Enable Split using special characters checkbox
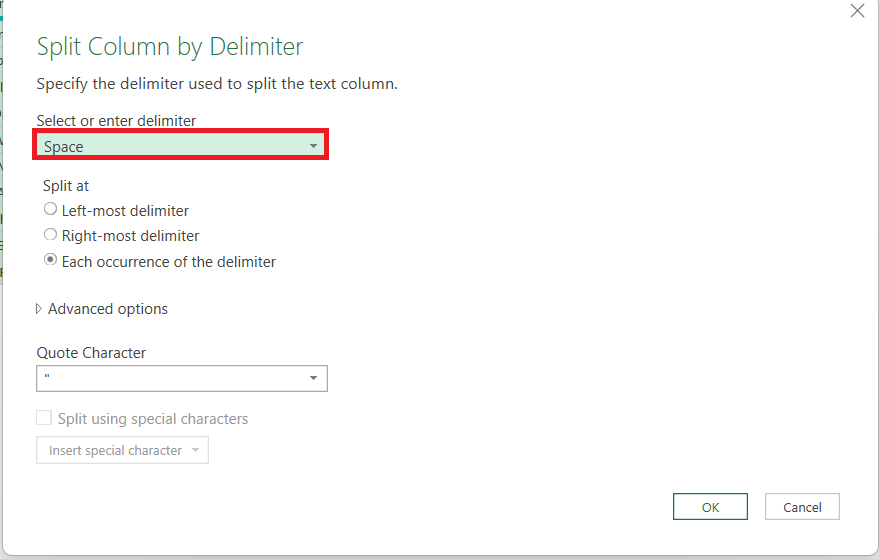 coord(44,418)
